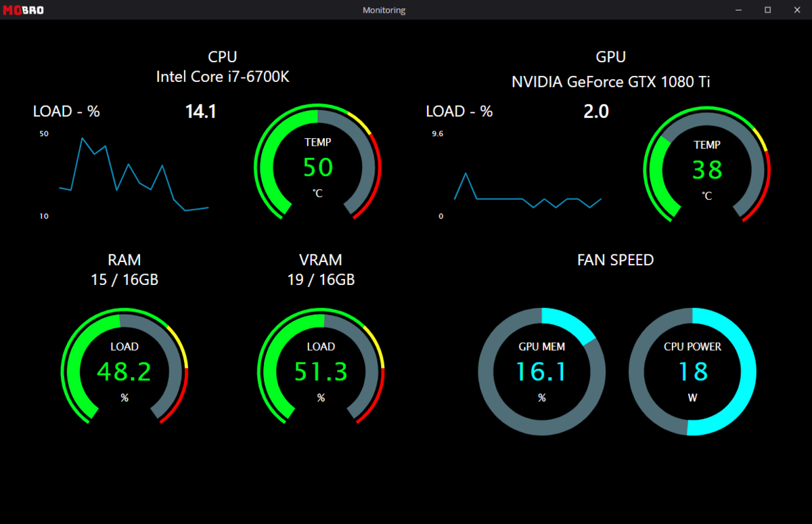Select the CPU load value 14.1

[201, 112]
